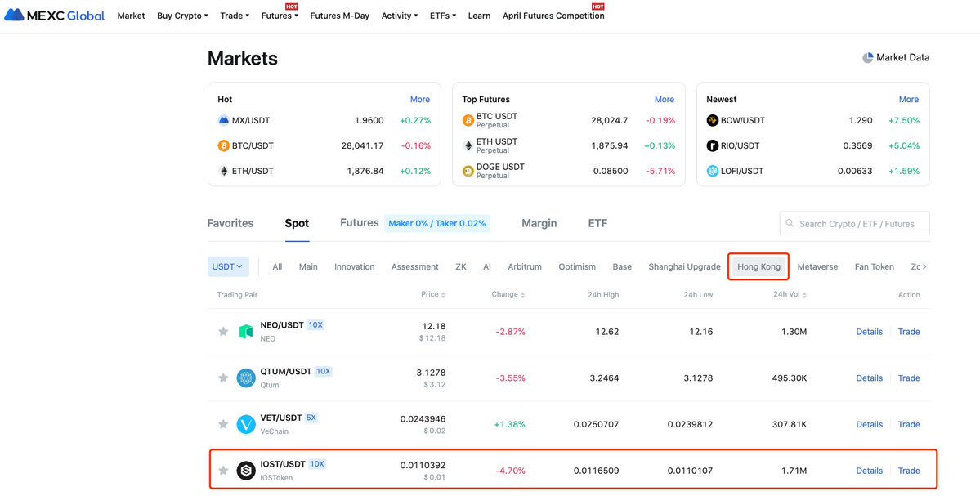
Task: Select the Shanghai Upgrade category filter
Action: 684,266
